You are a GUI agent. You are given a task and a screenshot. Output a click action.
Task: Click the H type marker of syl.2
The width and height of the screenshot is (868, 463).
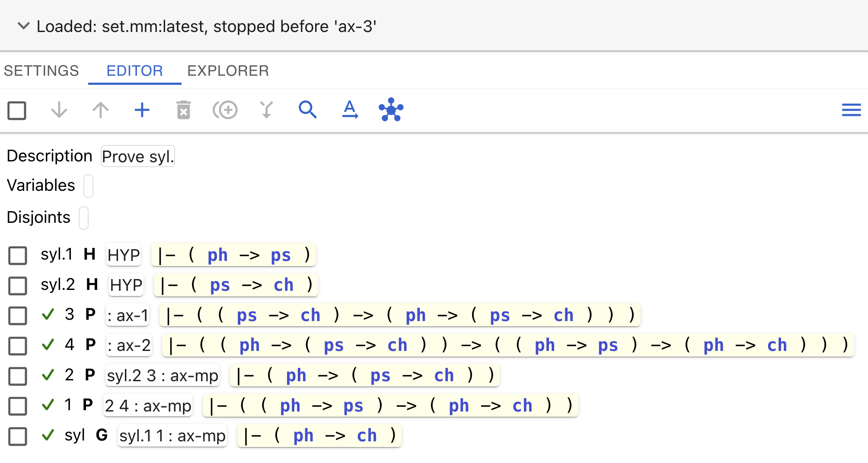(92, 284)
